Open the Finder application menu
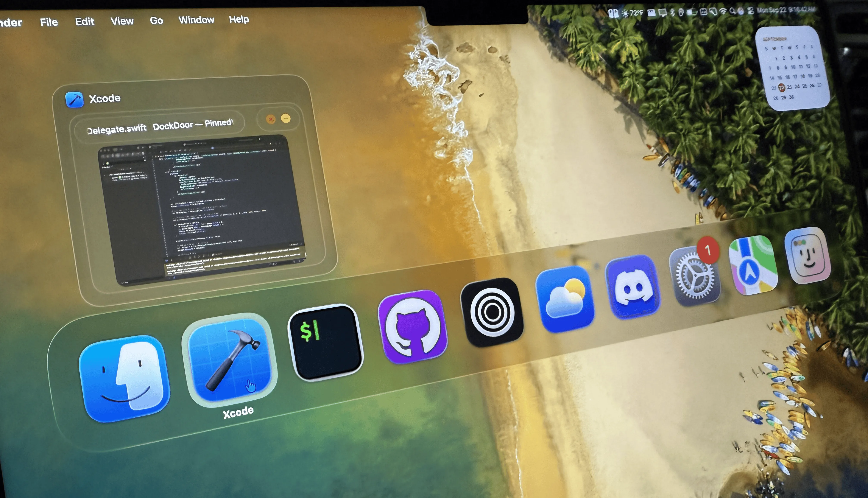The height and width of the screenshot is (498, 868). 11,23
